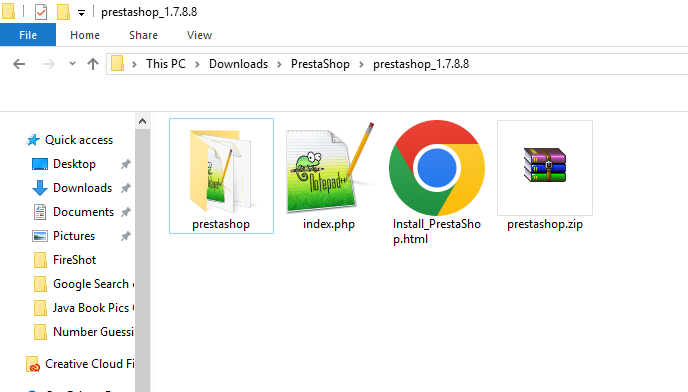The height and width of the screenshot is (392, 688).
Task: Expand chevron after PrestaShop breadcrumb
Action: (x=361, y=65)
